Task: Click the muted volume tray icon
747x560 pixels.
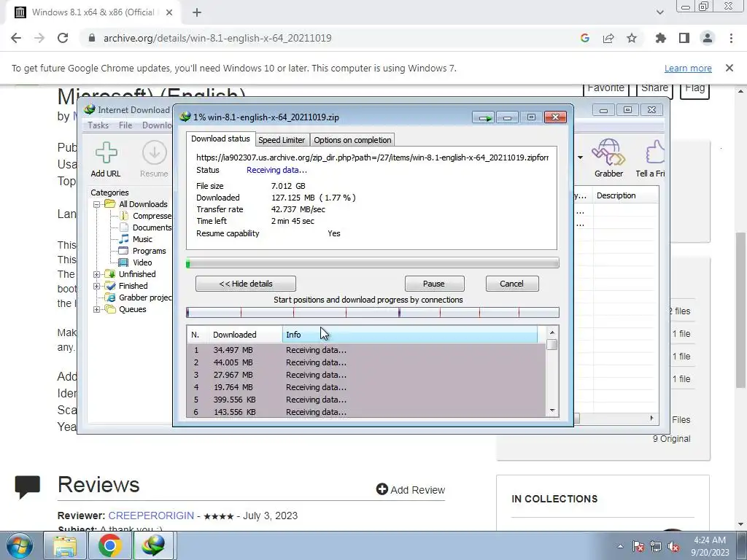Action: [673, 546]
